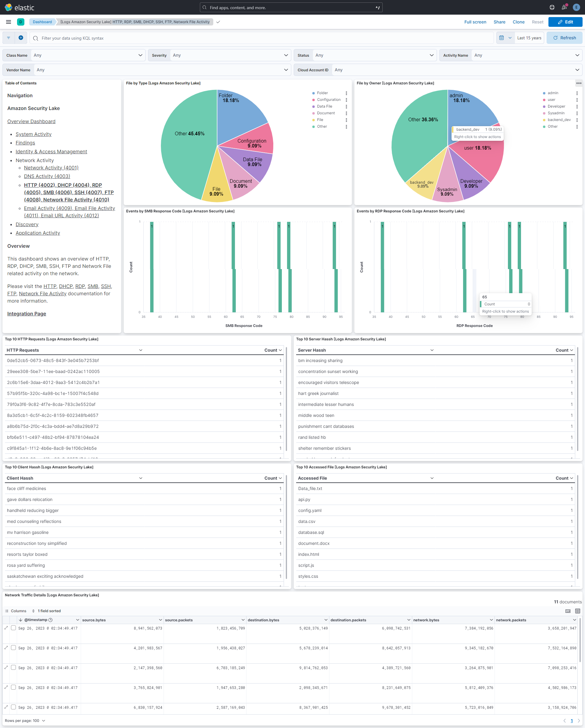Image resolution: width=585 pixels, height=728 pixels.
Task: Enter Full screen mode
Action: (475, 22)
